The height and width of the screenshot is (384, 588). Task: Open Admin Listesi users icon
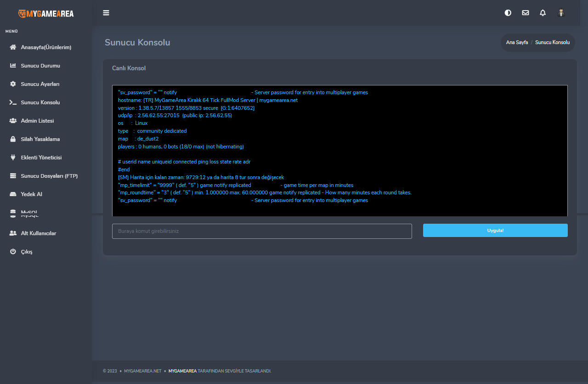[13, 121]
